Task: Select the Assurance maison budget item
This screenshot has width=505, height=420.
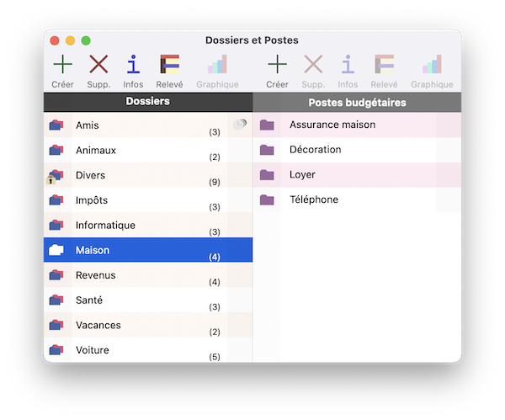Action: point(357,125)
